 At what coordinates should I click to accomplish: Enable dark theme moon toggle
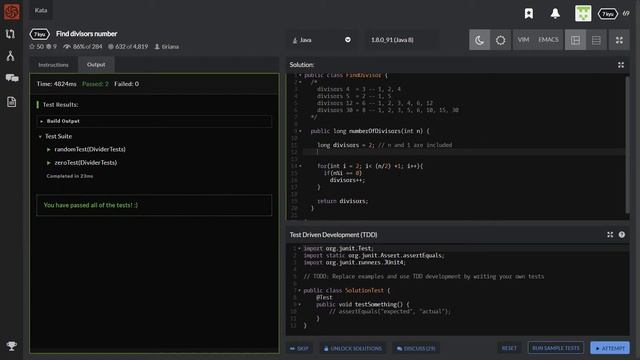click(x=479, y=40)
